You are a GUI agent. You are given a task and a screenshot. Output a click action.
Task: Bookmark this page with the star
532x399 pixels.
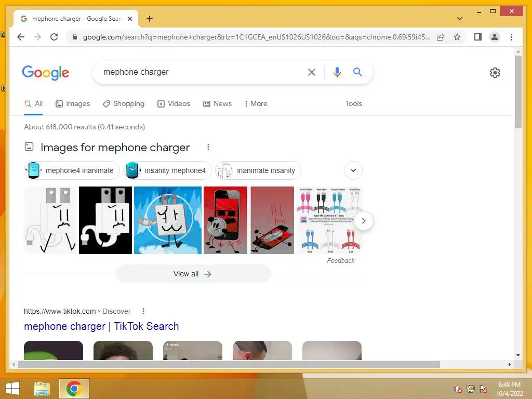pyautogui.click(x=457, y=37)
